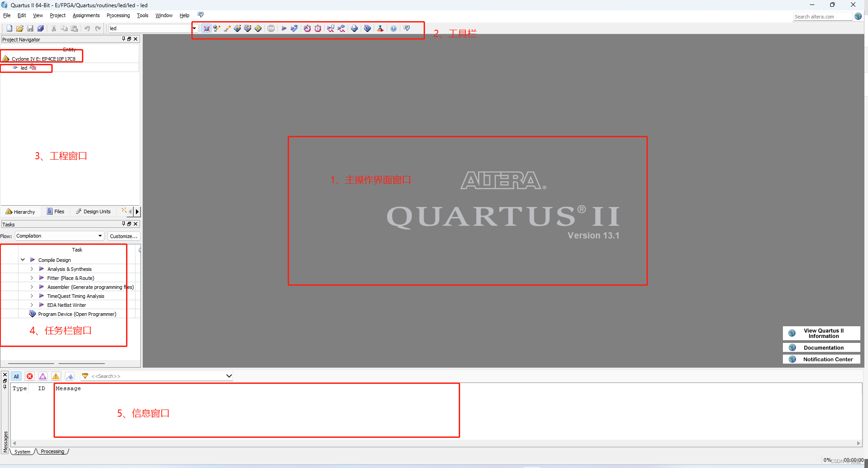Click the Cut scissors icon
The height and width of the screenshot is (468, 868).
pos(54,28)
